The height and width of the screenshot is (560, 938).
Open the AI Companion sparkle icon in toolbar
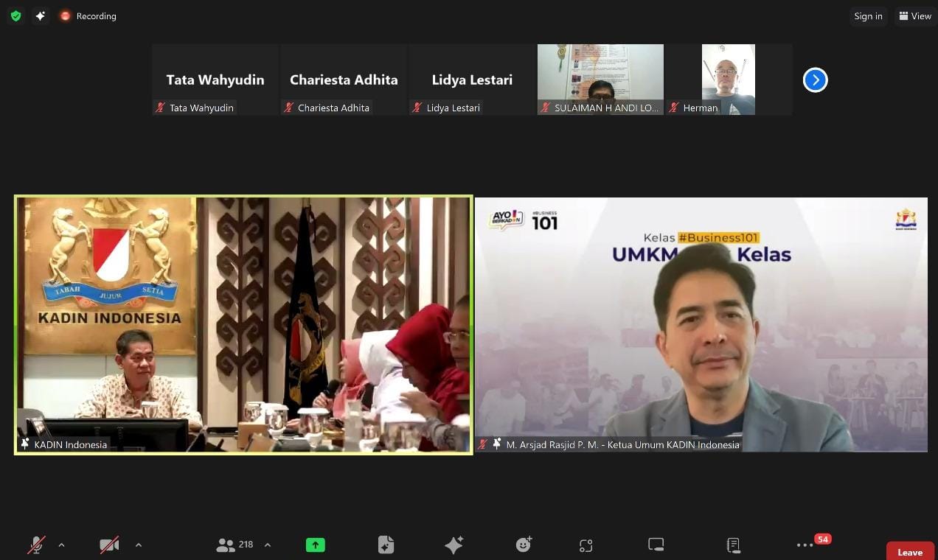(454, 545)
